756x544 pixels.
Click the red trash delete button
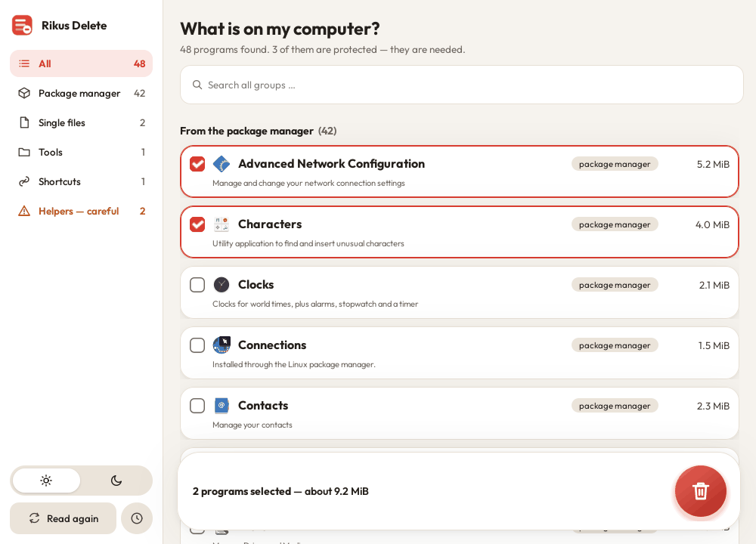pos(700,491)
